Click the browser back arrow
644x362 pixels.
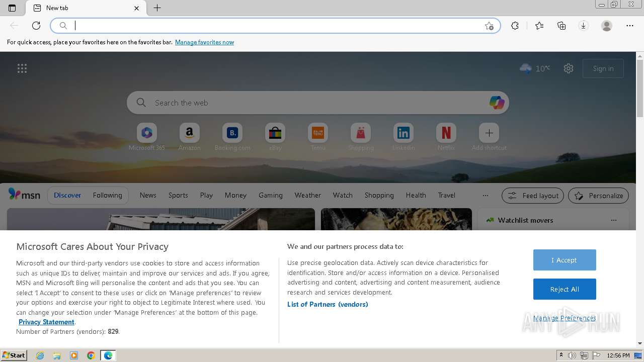click(14, 26)
